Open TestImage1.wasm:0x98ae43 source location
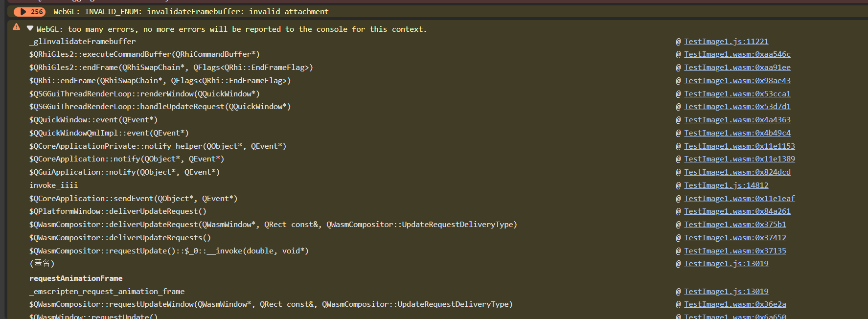This screenshot has width=868, height=319. [737, 81]
